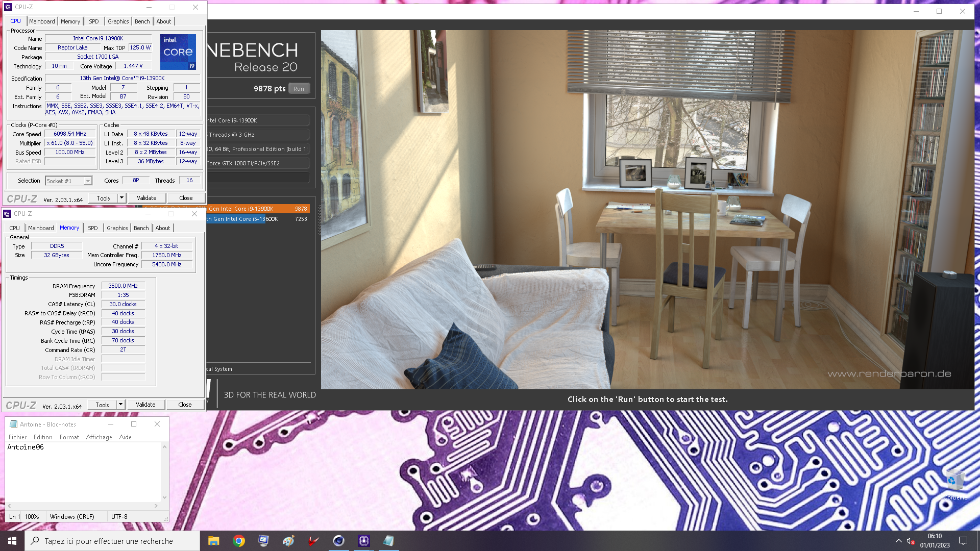Expand Tools arrow in lower CPU-Z window
The width and height of the screenshot is (980, 551).
(x=120, y=405)
